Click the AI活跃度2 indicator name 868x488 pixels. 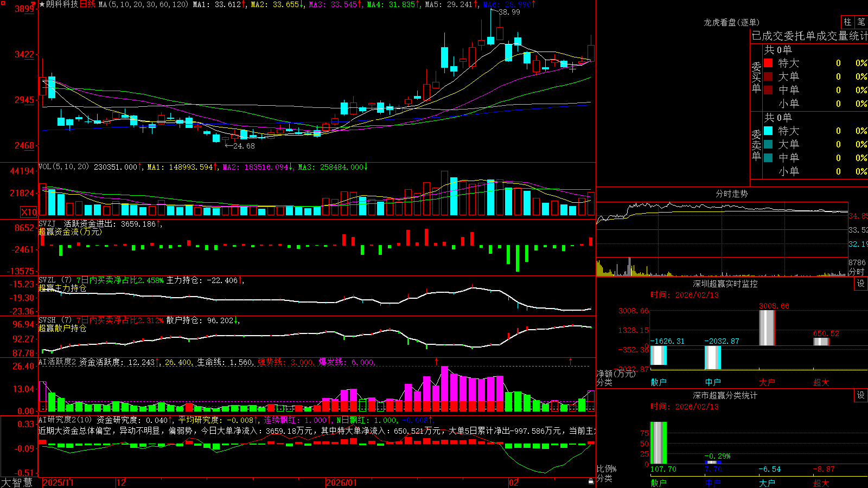point(58,362)
